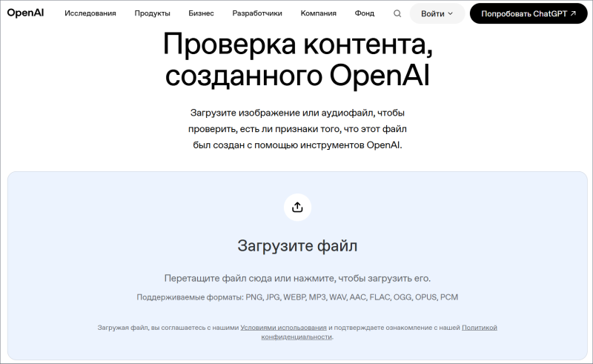Click the Загрузите изображение или аудиофайл description paragraph

coord(297,129)
